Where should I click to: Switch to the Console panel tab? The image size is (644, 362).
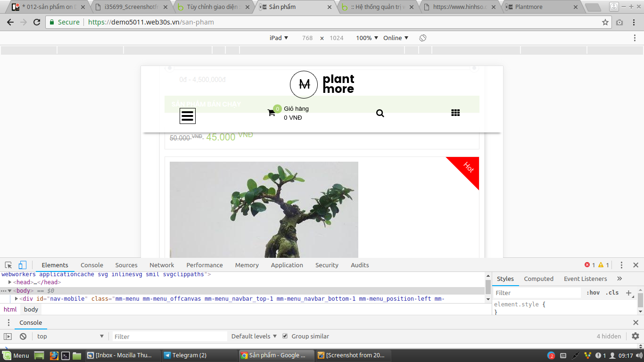pos(92,265)
